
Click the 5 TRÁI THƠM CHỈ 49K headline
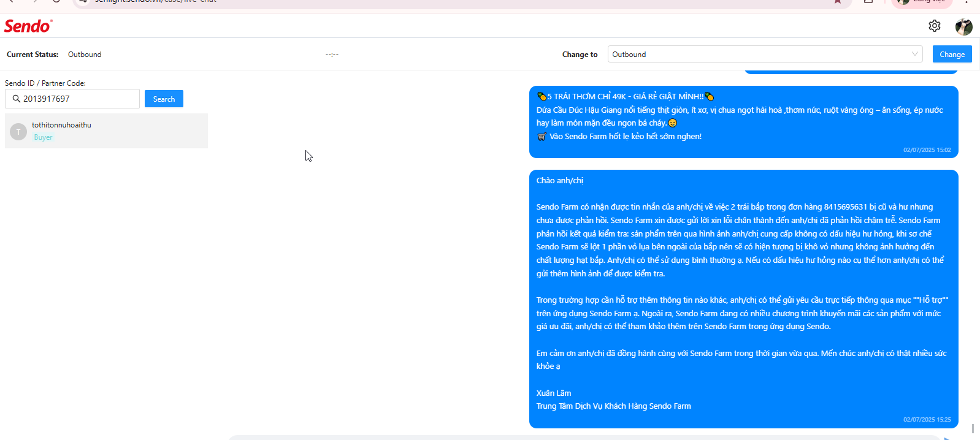[625, 97]
